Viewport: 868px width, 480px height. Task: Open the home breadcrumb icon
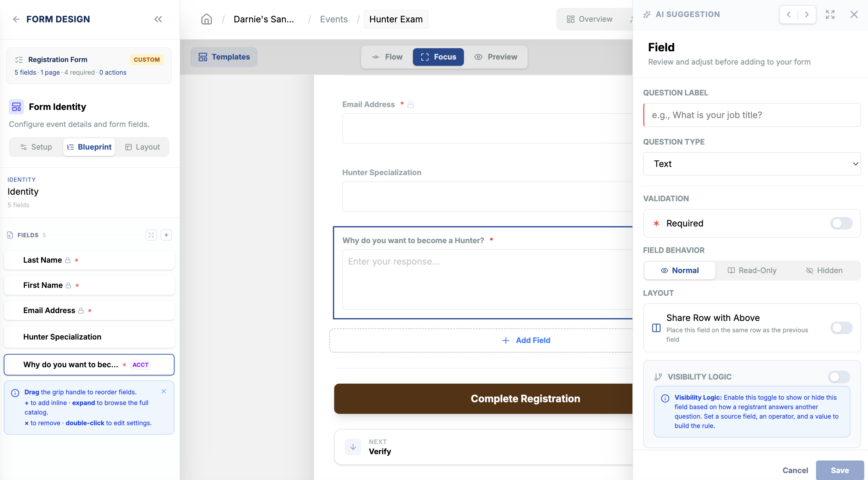point(207,19)
